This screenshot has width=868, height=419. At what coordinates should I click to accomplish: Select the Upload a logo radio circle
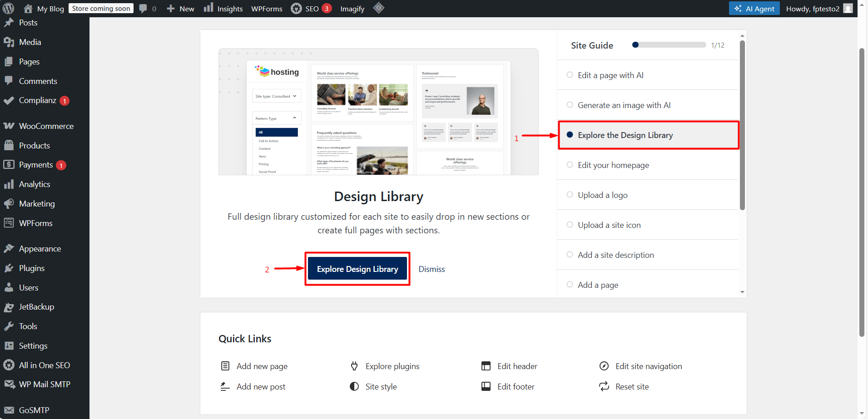(x=570, y=195)
